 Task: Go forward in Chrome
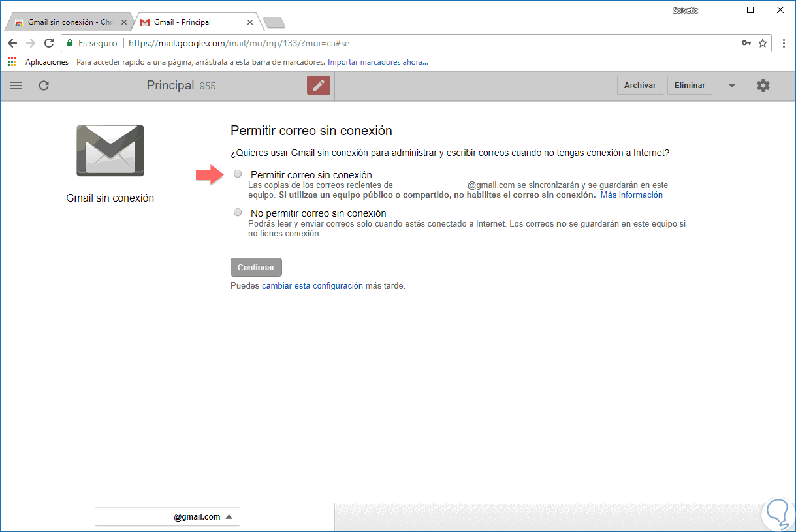[x=30, y=43]
